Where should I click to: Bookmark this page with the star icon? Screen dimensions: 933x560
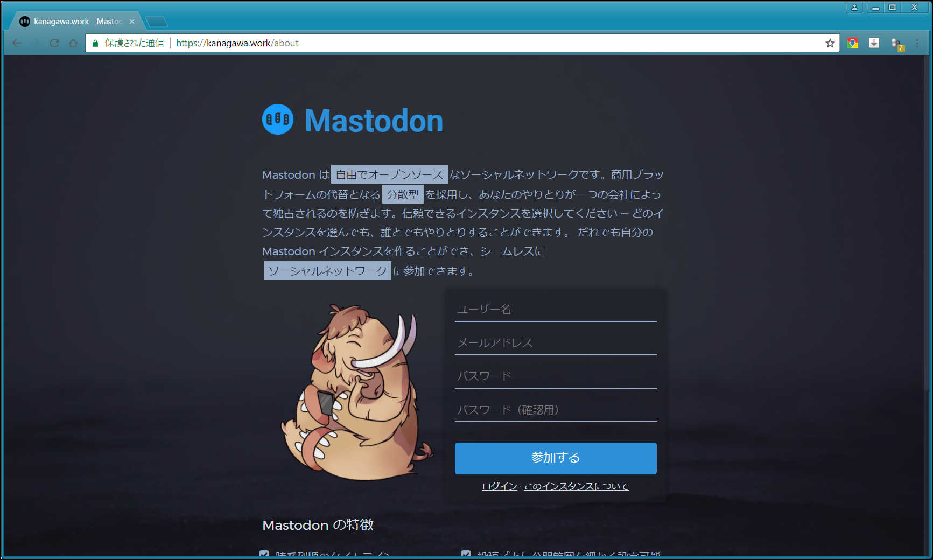click(x=830, y=43)
